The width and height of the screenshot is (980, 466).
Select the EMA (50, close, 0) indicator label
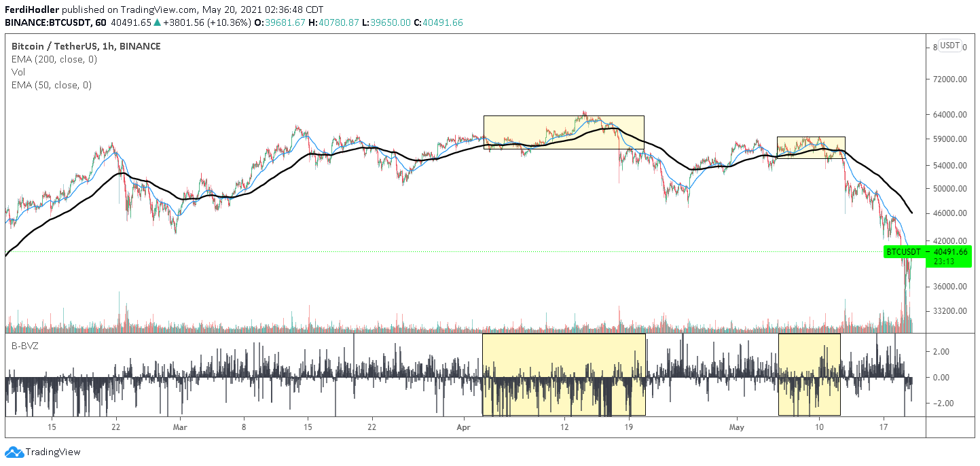pyautogui.click(x=52, y=85)
